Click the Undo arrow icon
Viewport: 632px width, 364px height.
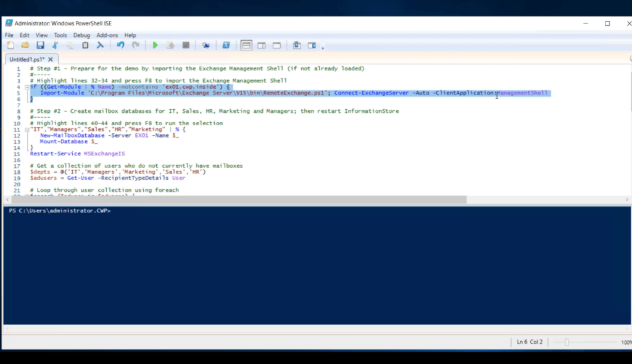(x=120, y=46)
